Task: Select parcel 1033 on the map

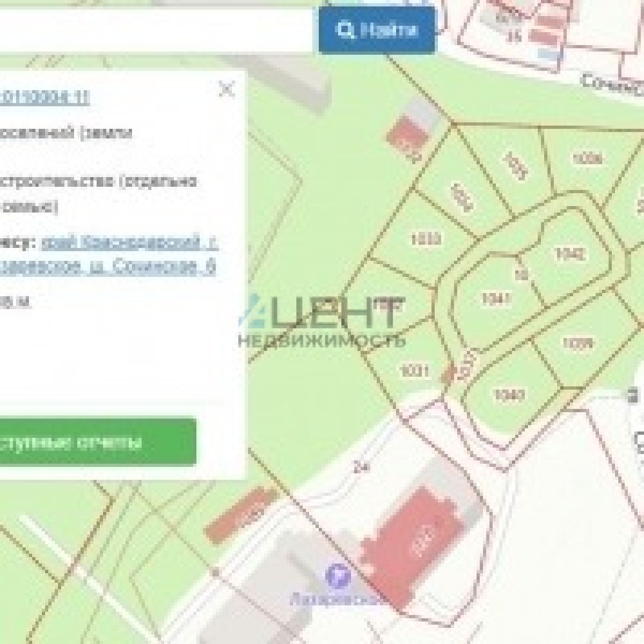Action: (x=428, y=238)
